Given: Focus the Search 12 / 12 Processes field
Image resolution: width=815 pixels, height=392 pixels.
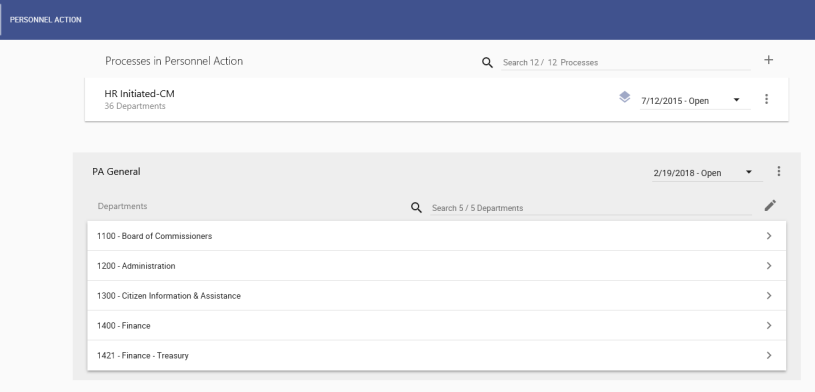Looking at the screenshot, I should point(626,62).
